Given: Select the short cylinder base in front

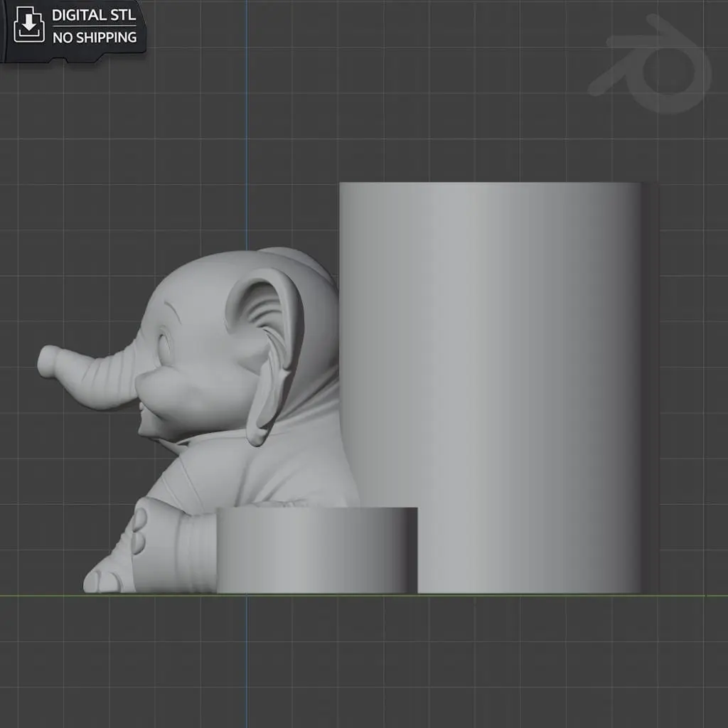Looking at the screenshot, I should 317,550.
